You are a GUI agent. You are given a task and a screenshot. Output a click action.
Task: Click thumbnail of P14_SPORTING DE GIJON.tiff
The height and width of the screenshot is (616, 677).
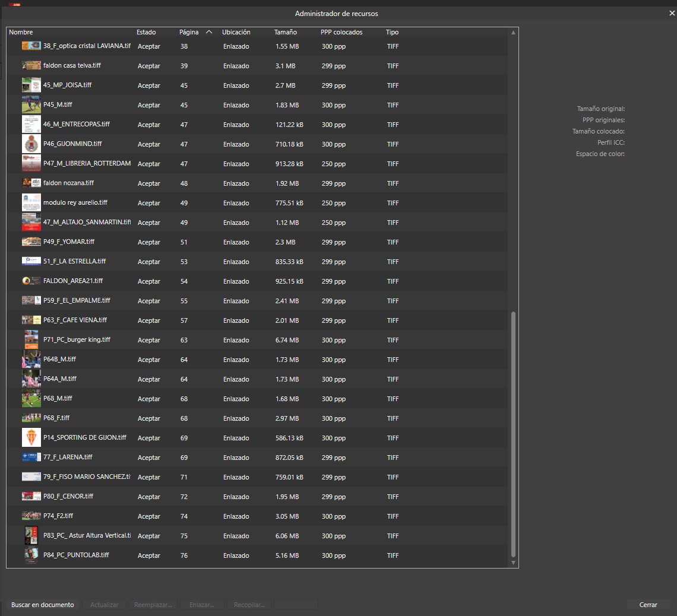click(31, 437)
